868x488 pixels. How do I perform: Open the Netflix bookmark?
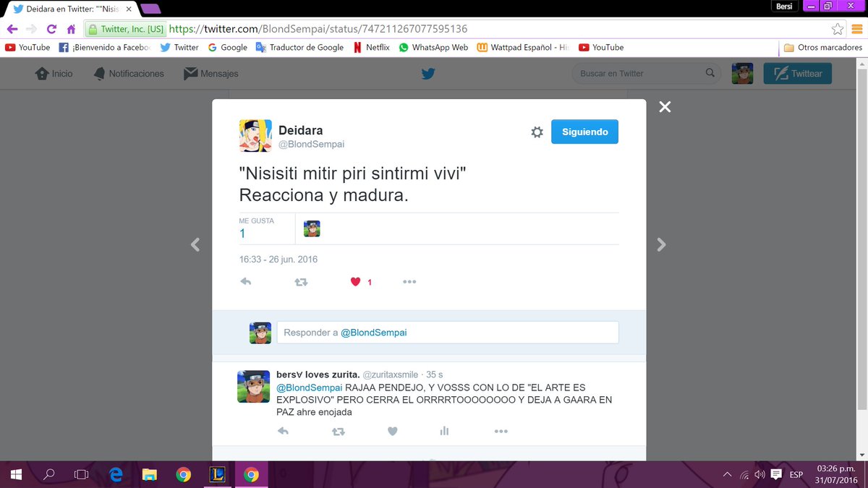point(371,47)
